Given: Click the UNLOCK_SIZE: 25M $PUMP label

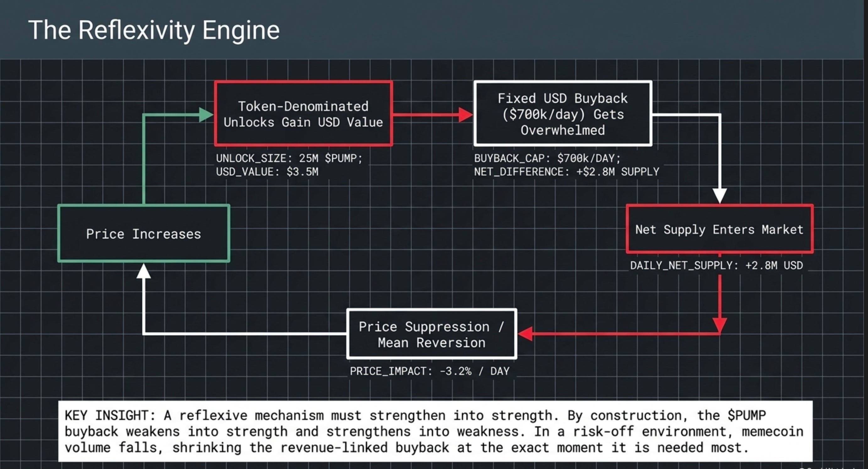Looking at the screenshot, I should pos(289,158).
